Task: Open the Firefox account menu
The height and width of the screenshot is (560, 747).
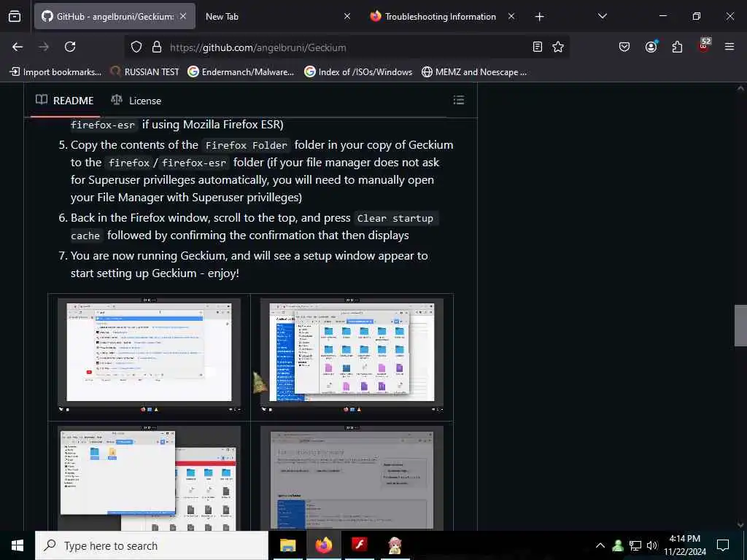Action: pos(651,47)
